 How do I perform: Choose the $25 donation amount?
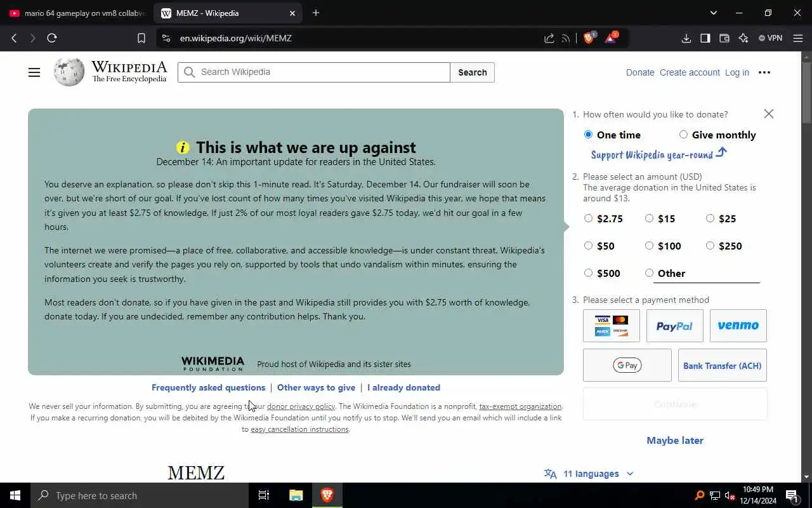point(710,218)
